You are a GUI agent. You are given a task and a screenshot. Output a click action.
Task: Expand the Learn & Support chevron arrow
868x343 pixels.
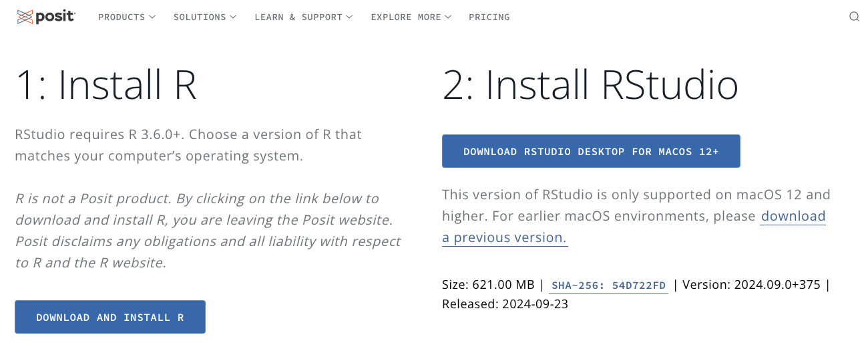click(350, 17)
